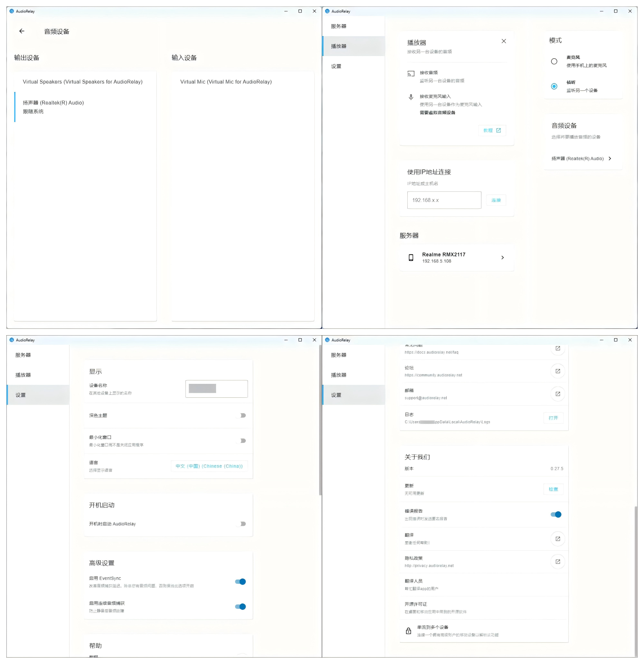Click the phone icon for Realme RMX2117
Viewport: 644px width, 664px height.
(x=411, y=258)
